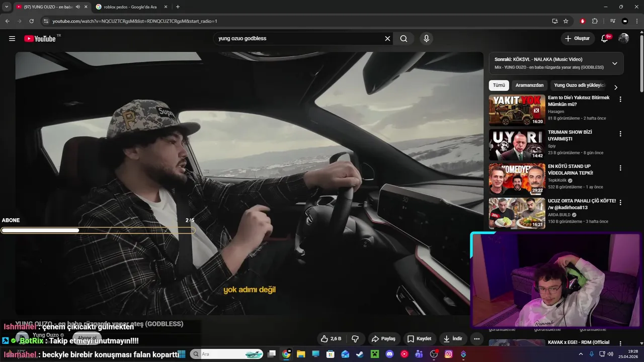Screen dimensions: 644x362
Task: Open Chrome media controls icon
Action: pos(613,21)
